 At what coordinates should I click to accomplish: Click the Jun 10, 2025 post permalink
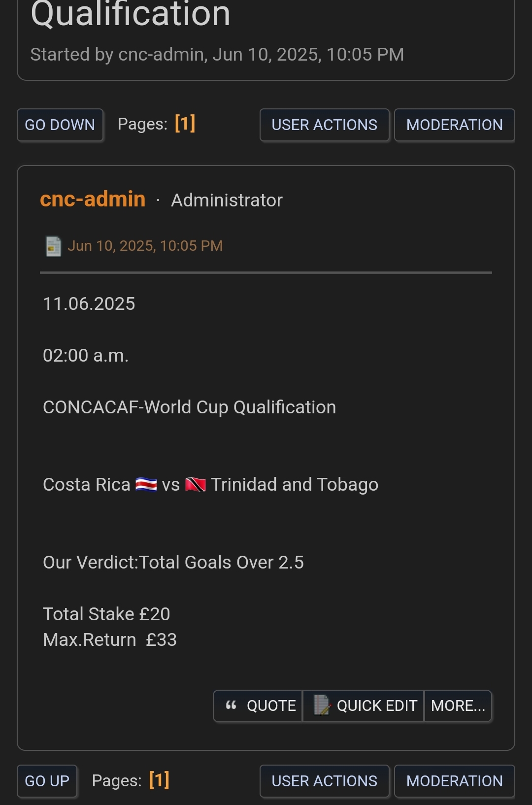click(x=145, y=246)
